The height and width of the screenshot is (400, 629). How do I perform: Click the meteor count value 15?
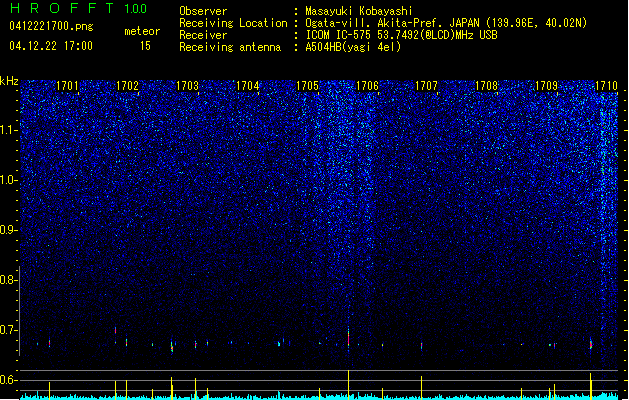click(x=145, y=46)
